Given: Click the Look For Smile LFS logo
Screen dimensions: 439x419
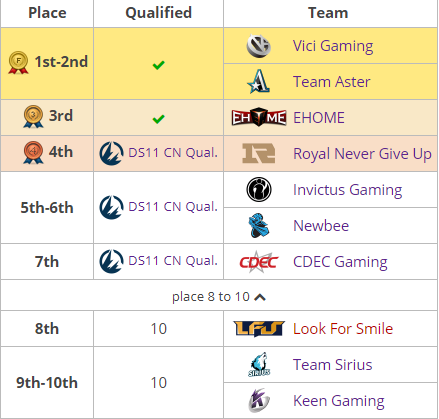Looking at the screenshot, I should tap(259, 329).
